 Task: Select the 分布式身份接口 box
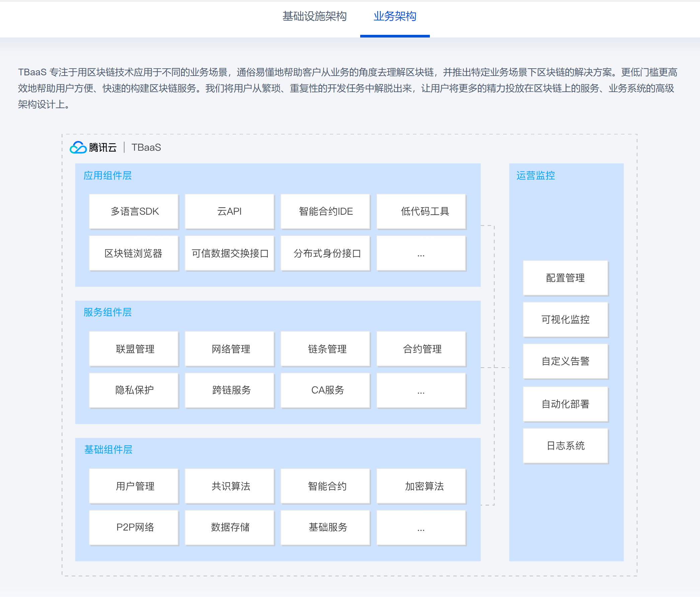coord(325,253)
